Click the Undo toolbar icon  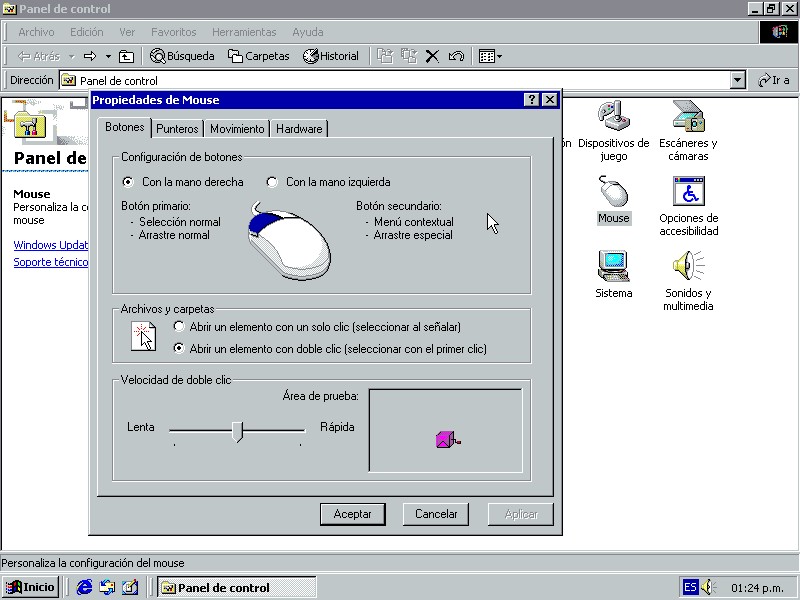point(456,56)
